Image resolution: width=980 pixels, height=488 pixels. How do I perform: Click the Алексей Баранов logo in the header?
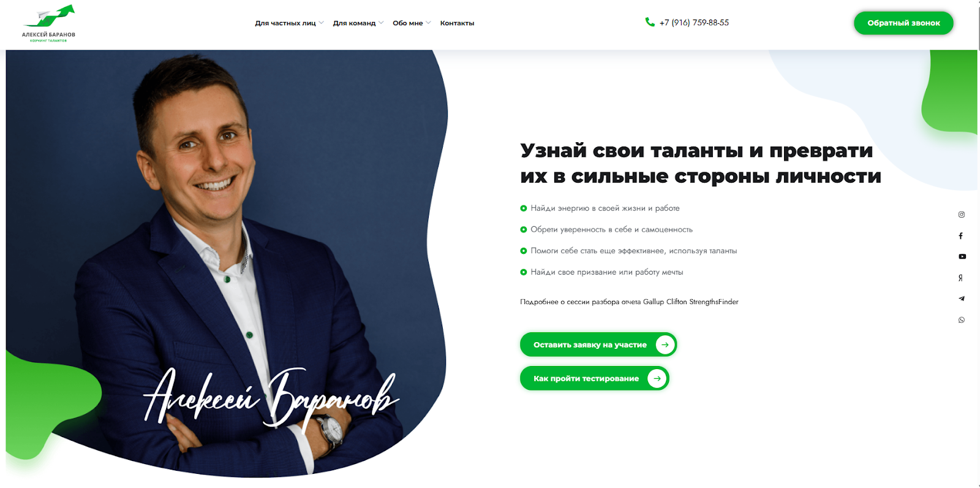49,23
